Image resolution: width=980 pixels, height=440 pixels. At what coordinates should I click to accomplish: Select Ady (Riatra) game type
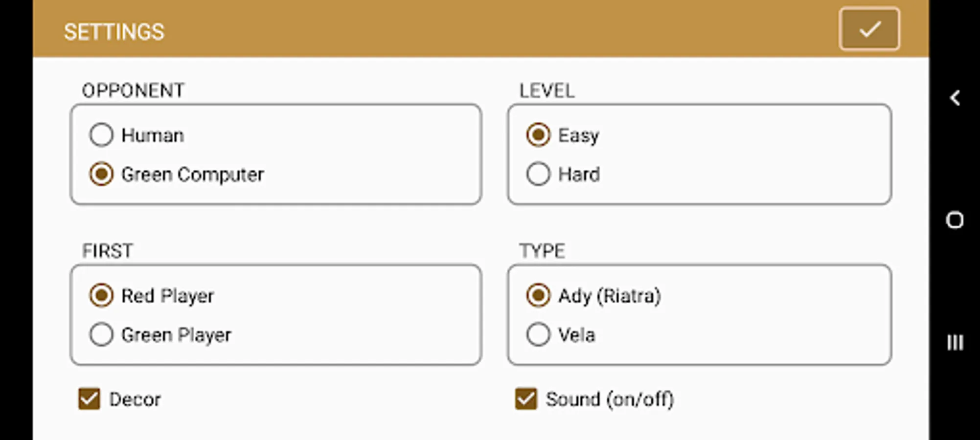[x=538, y=295]
